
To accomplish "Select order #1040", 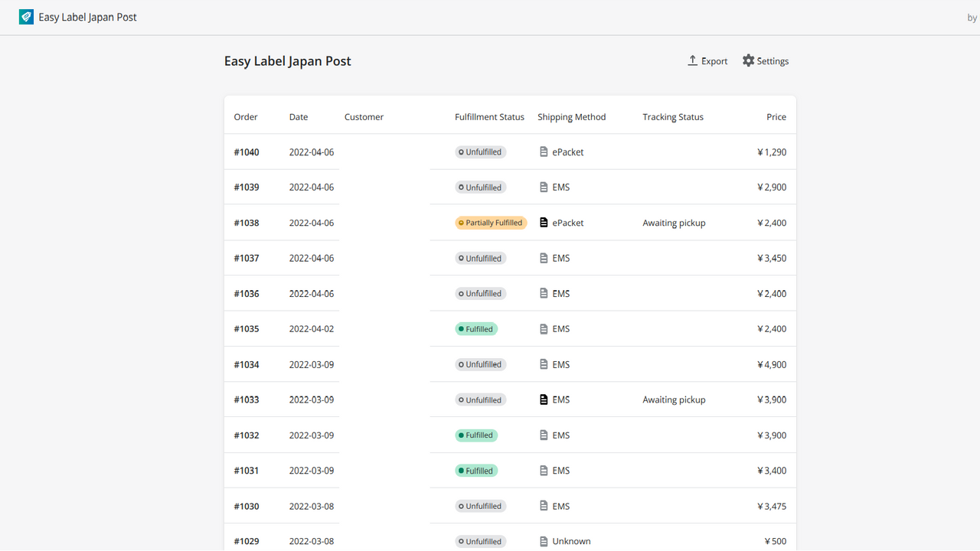I will click(246, 152).
